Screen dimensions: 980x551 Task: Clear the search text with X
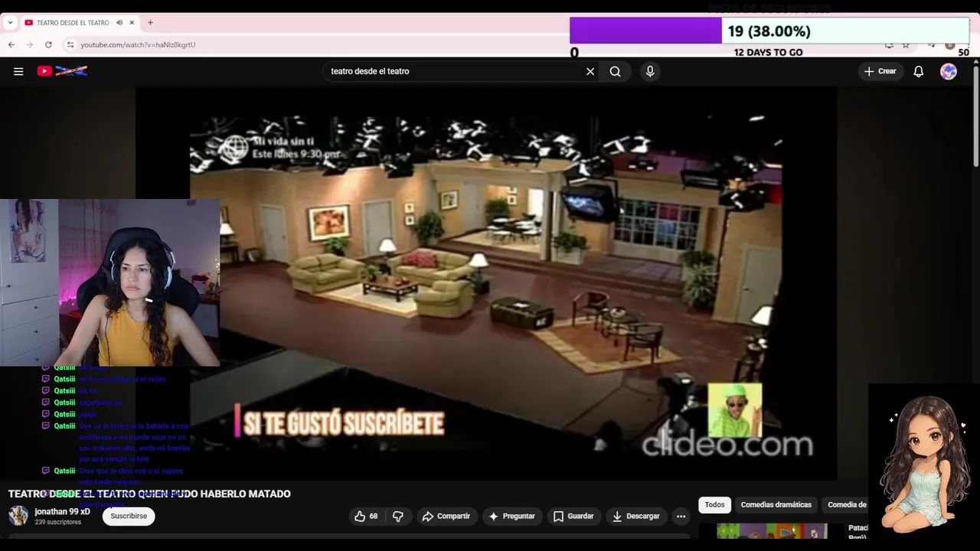(590, 71)
